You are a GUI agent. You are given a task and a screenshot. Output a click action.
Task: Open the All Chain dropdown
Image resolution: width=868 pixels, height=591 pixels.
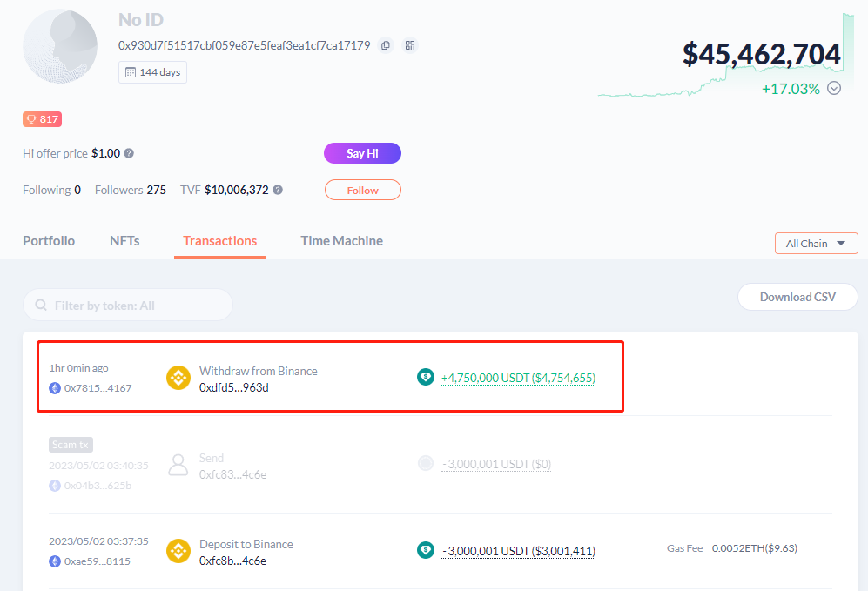pos(815,243)
